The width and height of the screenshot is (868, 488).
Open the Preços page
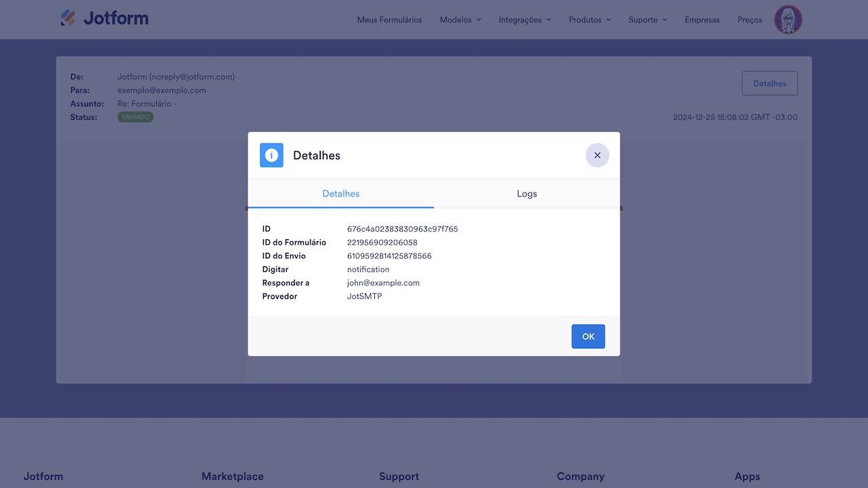(x=749, y=20)
